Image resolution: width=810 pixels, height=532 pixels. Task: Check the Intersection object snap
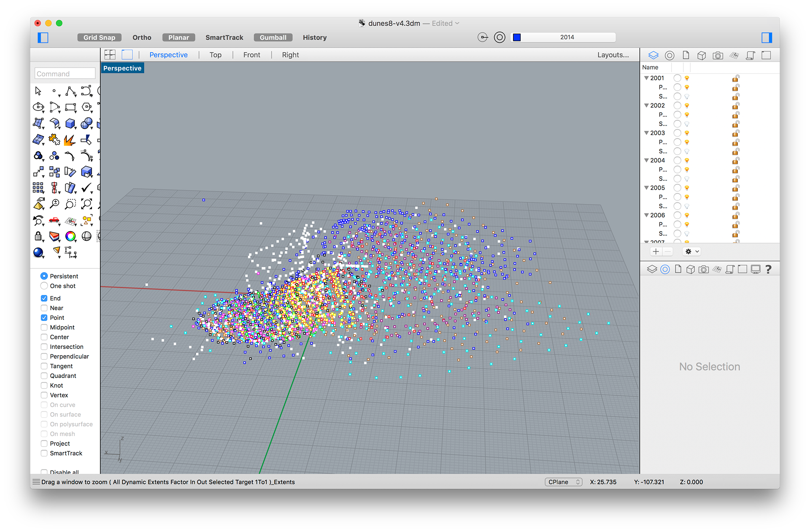click(44, 347)
